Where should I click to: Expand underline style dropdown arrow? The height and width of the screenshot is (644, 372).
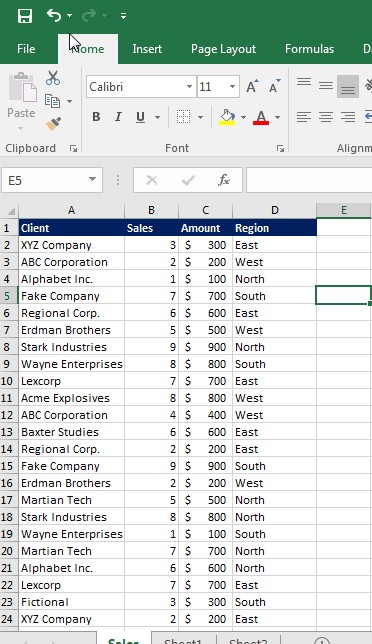[x=157, y=117]
